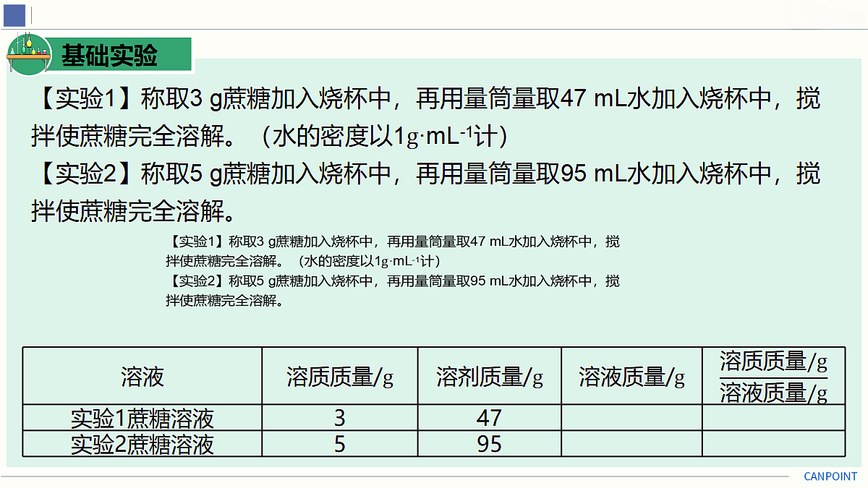Select the 基础实验 green title banner

(x=121, y=55)
